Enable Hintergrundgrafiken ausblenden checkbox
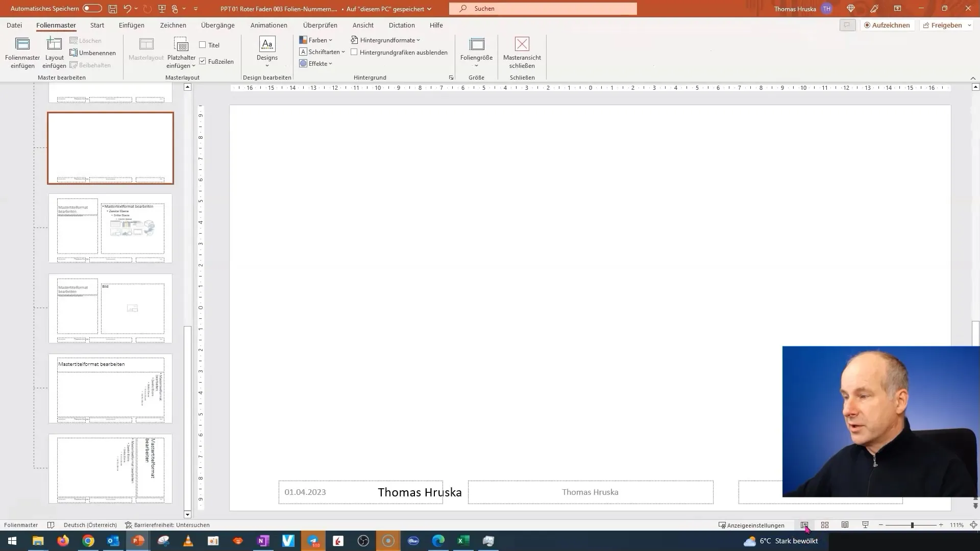980x551 pixels. pos(355,52)
